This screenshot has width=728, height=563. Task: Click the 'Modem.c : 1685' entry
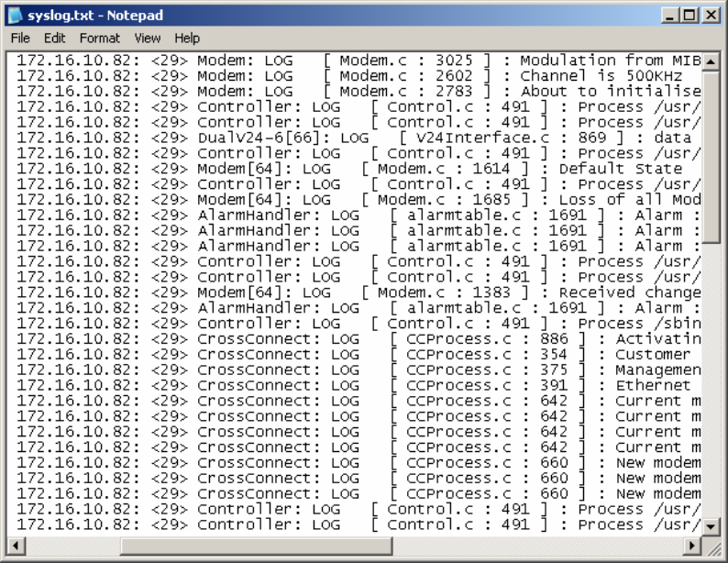point(444,200)
